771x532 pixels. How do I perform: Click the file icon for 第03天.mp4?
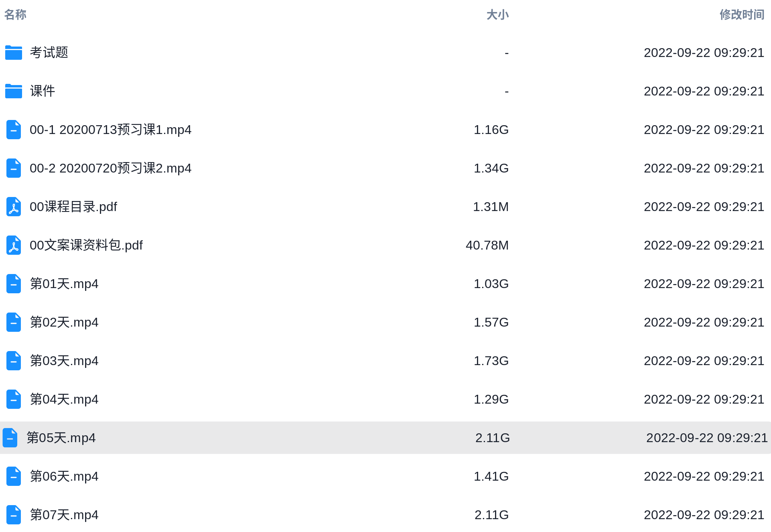[x=14, y=361]
